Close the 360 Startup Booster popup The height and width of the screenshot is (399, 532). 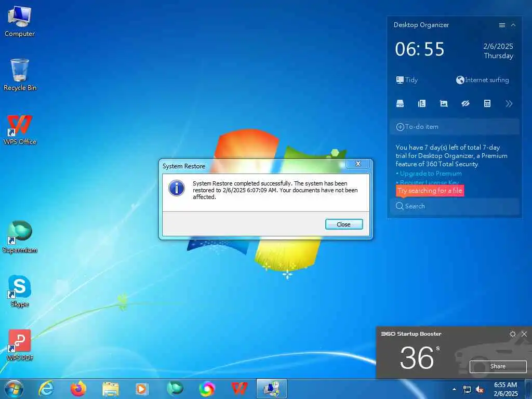524,334
